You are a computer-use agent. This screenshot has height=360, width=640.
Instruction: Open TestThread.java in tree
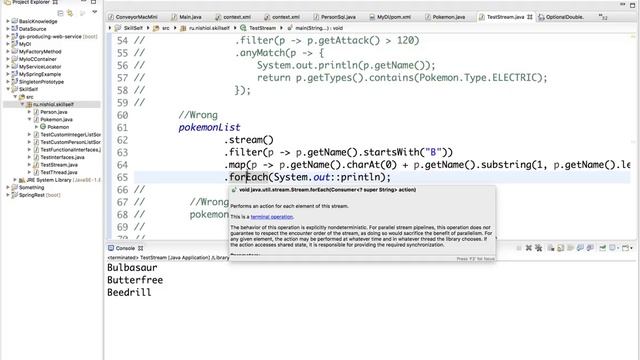click(x=59, y=172)
